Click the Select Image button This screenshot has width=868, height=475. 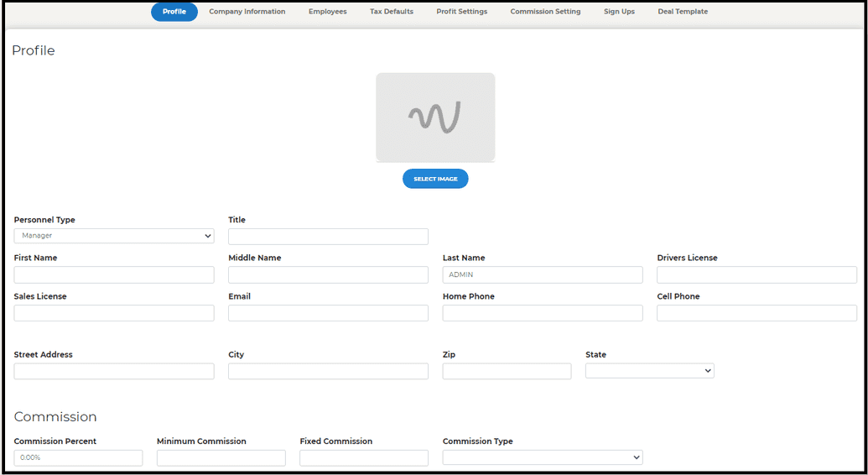tap(435, 179)
